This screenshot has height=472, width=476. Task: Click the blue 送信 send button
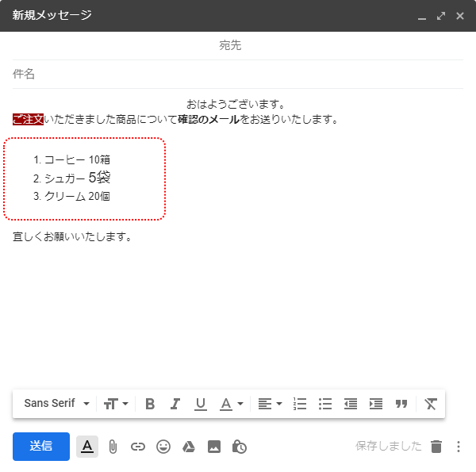point(41,446)
